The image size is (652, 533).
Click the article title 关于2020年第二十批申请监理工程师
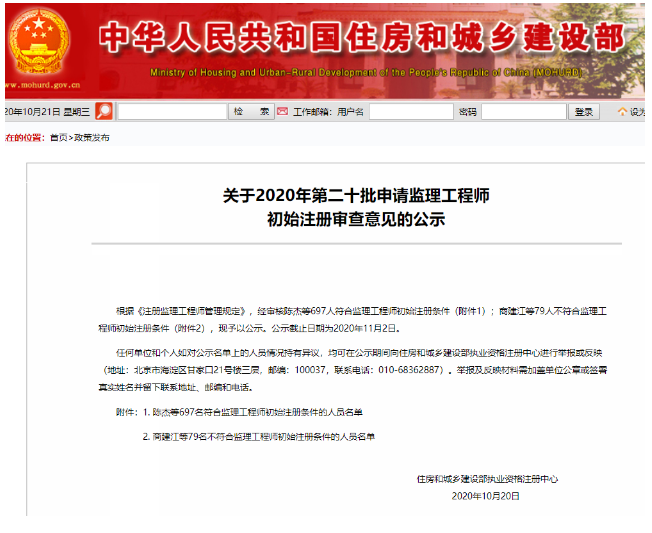pos(356,195)
